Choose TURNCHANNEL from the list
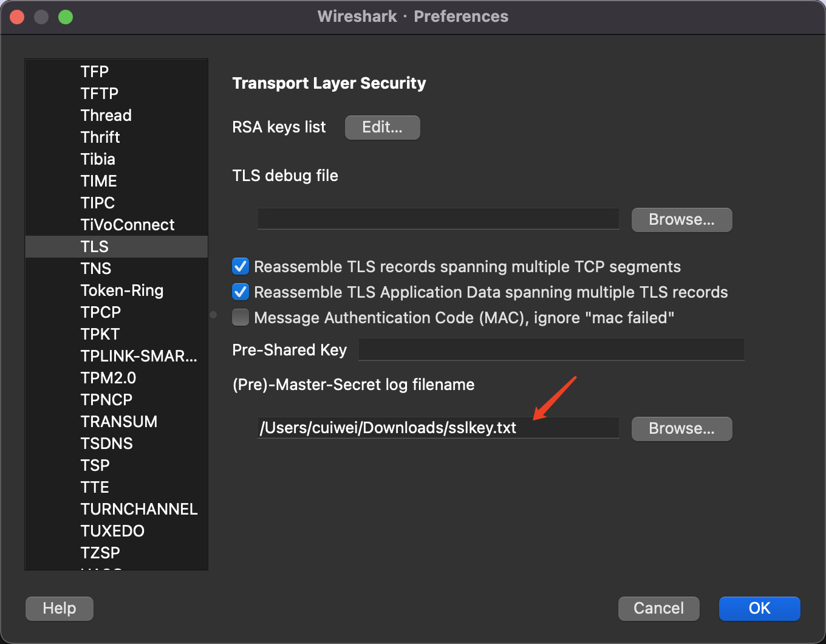This screenshot has height=644, width=826. tap(117, 509)
